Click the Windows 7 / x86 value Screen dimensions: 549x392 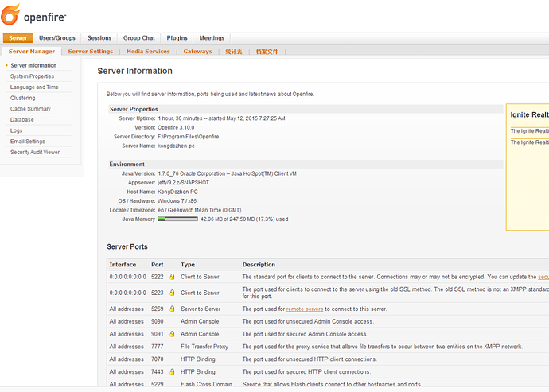(177, 201)
